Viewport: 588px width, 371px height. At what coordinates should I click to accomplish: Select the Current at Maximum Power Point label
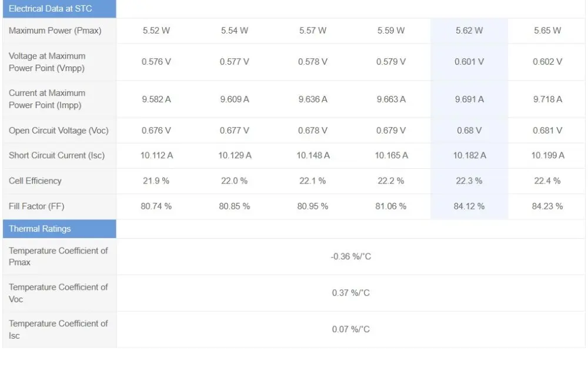(x=47, y=99)
